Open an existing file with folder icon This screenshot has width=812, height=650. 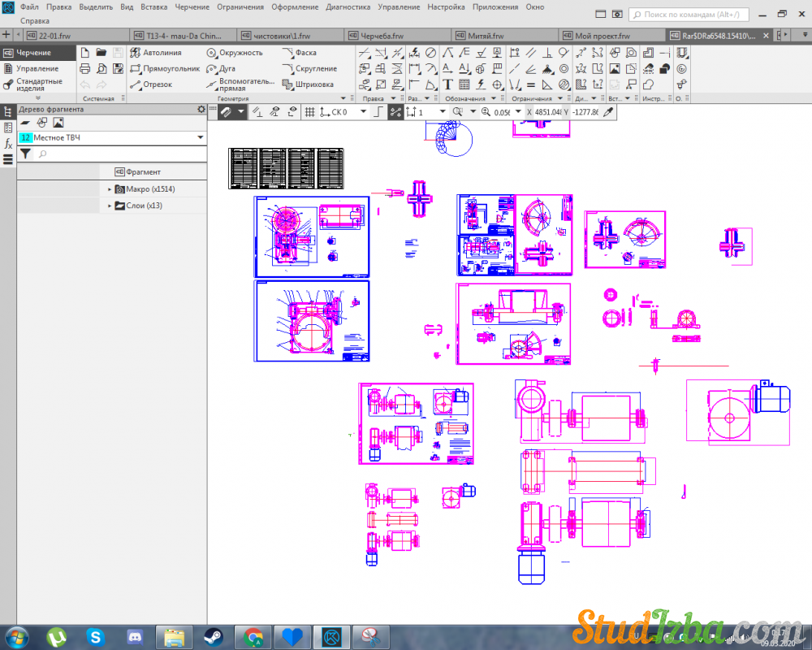pyautogui.click(x=101, y=52)
